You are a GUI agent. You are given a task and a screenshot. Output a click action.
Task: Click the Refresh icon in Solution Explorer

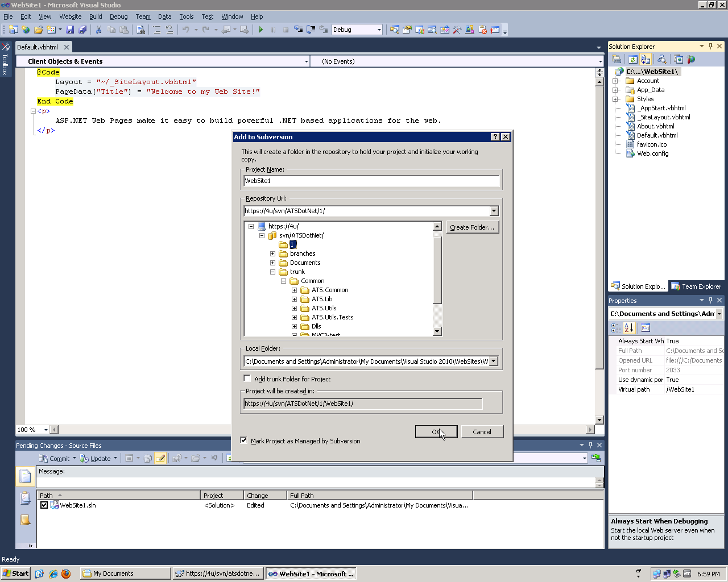(632, 59)
